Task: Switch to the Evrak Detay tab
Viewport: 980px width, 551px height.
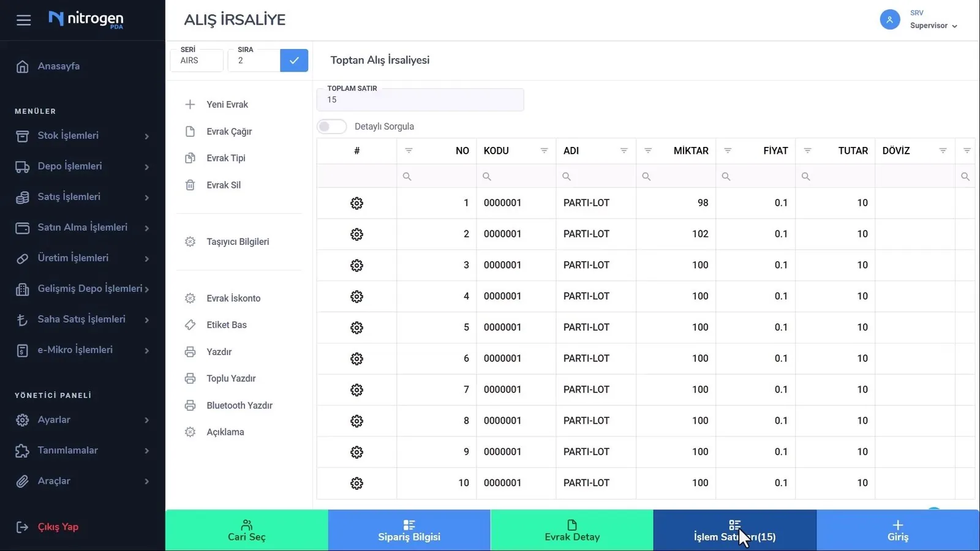Action: coord(572,530)
